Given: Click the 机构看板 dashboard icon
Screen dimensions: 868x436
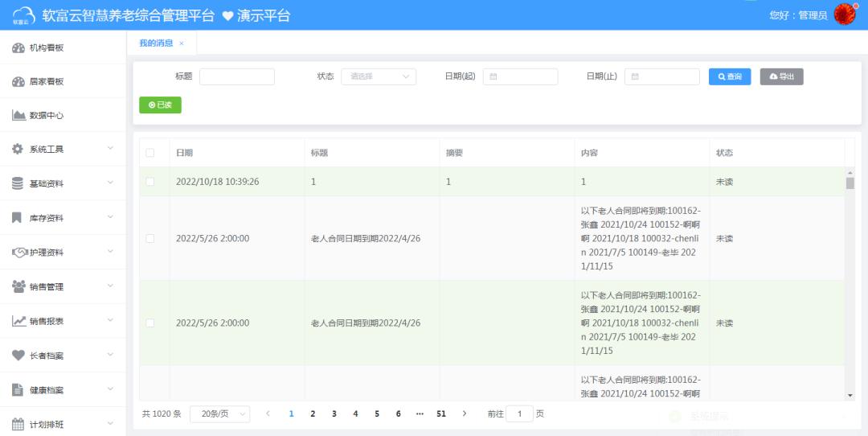Looking at the screenshot, I should pyautogui.click(x=18, y=47).
